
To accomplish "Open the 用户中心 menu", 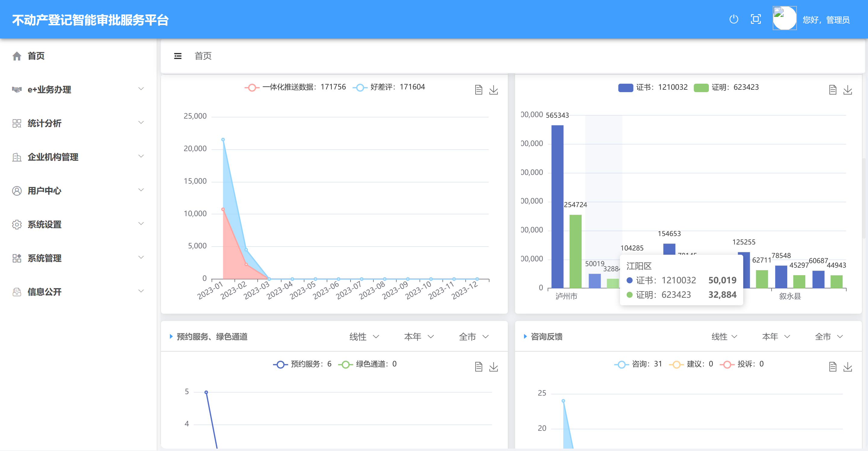I will [x=78, y=191].
